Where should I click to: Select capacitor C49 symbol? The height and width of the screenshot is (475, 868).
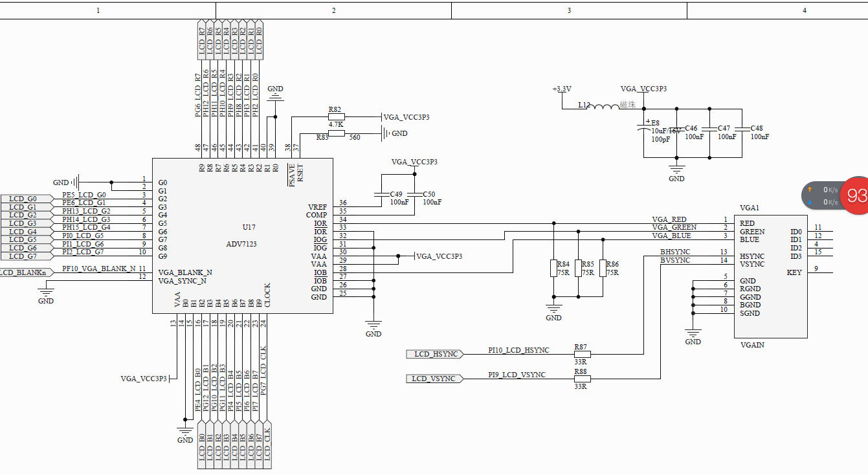click(381, 193)
